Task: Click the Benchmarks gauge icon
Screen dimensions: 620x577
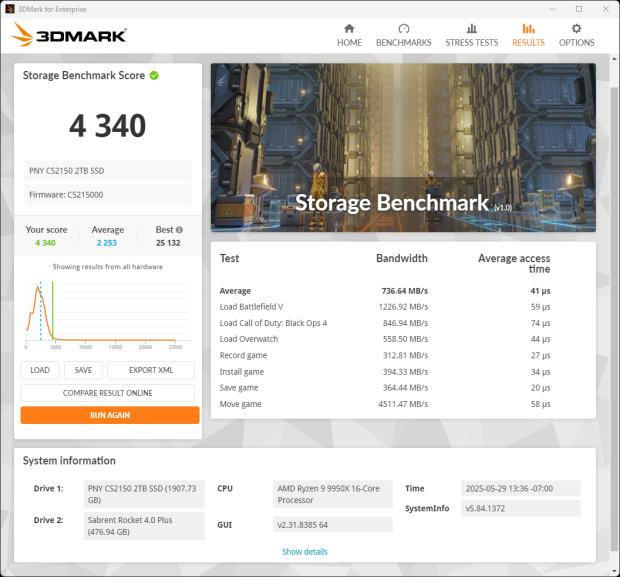Action: click(403, 29)
